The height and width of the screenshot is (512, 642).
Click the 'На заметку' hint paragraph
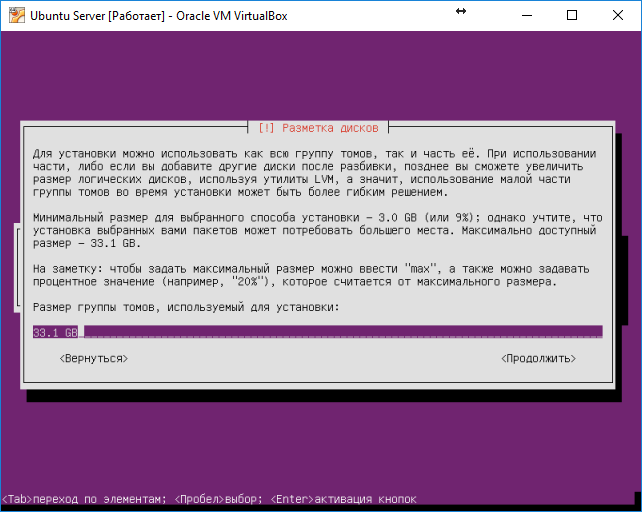click(x=311, y=275)
